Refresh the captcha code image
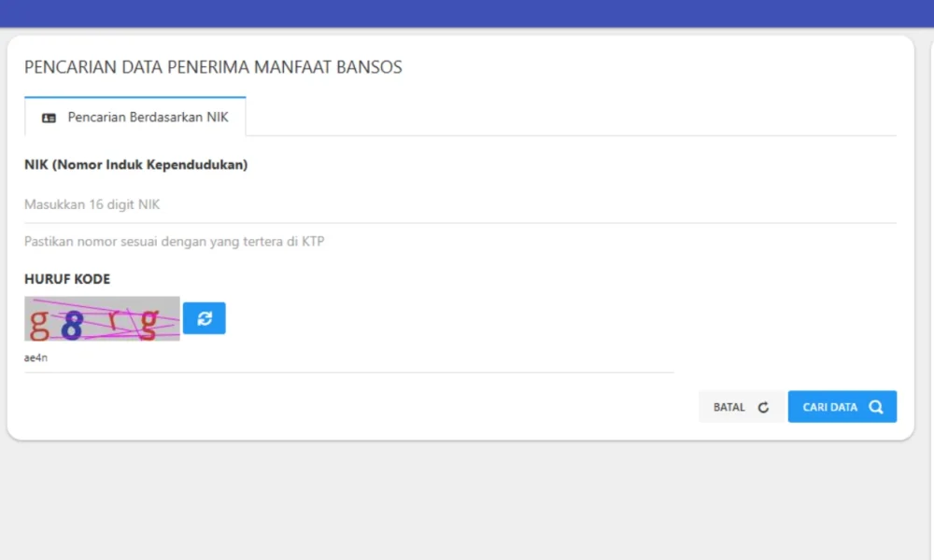The height and width of the screenshot is (560, 934). 204,318
